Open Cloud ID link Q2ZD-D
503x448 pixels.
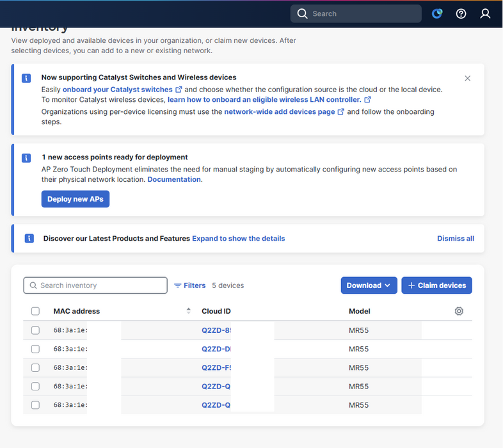point(216,349)
